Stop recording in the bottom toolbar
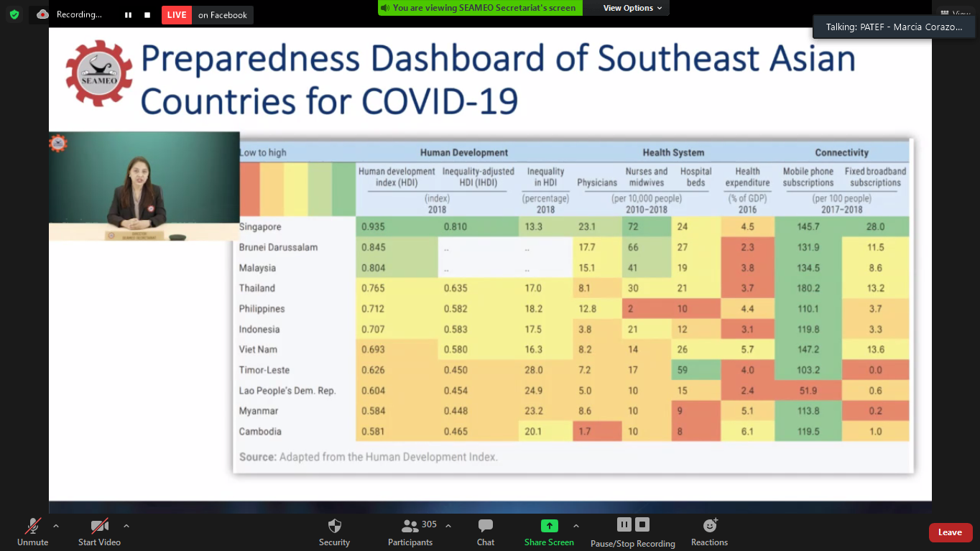 tap(642, 524)
